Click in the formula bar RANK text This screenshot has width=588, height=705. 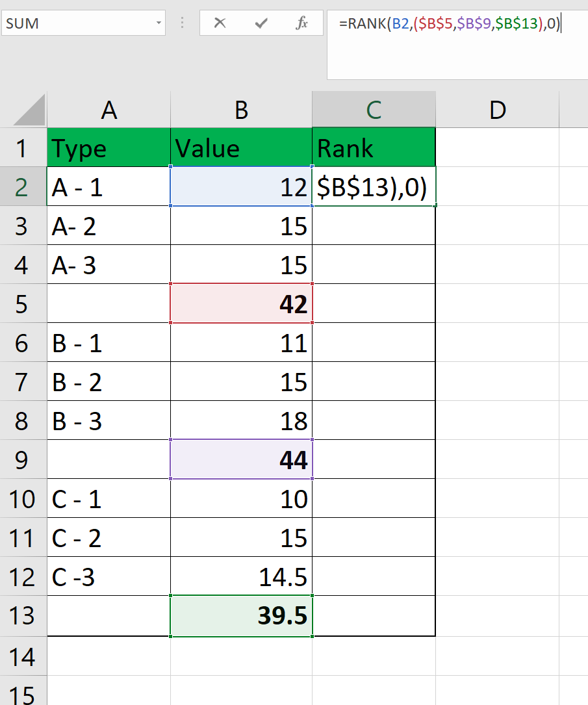tap(367, 24)
